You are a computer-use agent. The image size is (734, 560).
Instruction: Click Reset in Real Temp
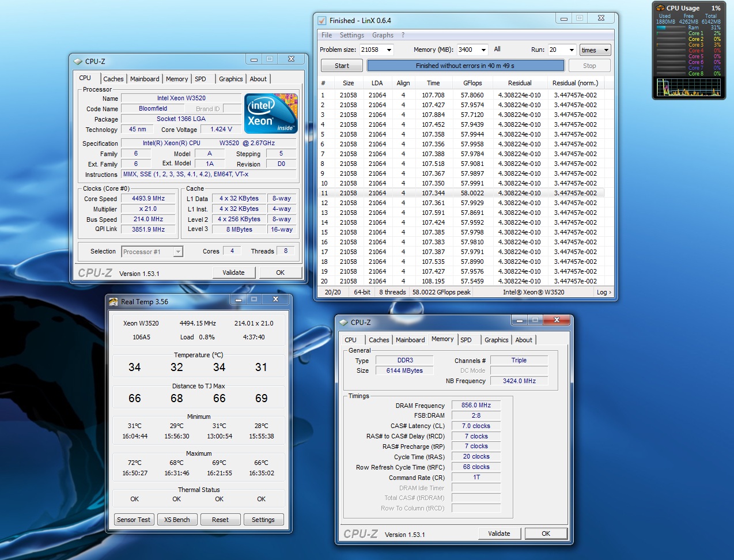(220, 520)
